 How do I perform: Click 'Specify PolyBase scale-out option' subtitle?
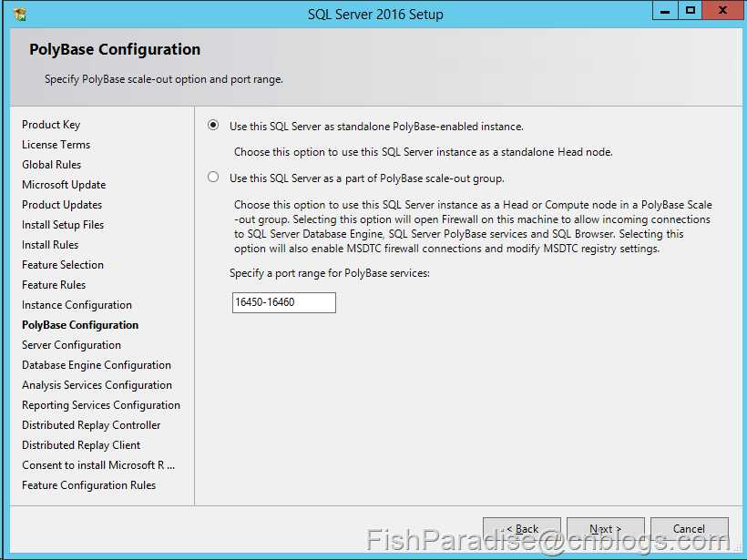[x=164, y=79]
